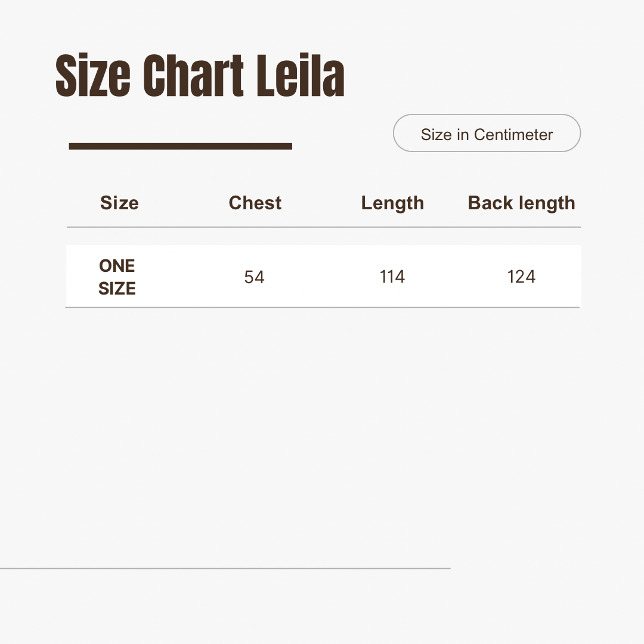Select the "Back length" column header
Image resolution: width=644 pixels, height=644 pixels.
521,203
